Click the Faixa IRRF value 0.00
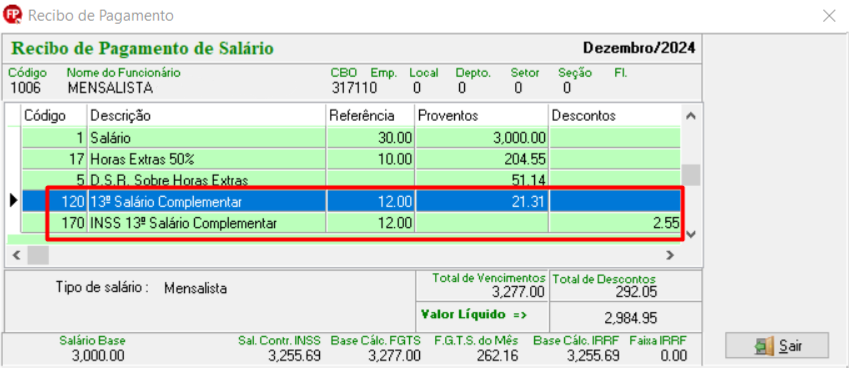Image resolution: width=849 pixels, height=368 pixels. [673, 356]
